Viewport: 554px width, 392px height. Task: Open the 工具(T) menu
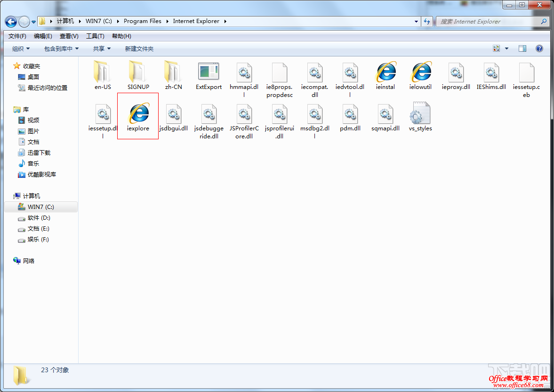click(95, 36)
